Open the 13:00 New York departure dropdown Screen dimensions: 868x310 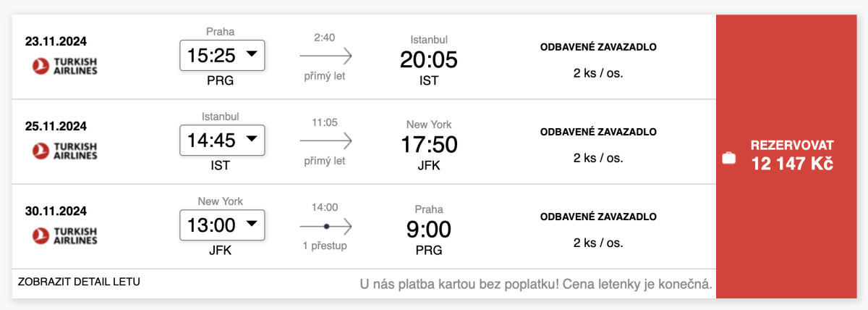(222, 227)
